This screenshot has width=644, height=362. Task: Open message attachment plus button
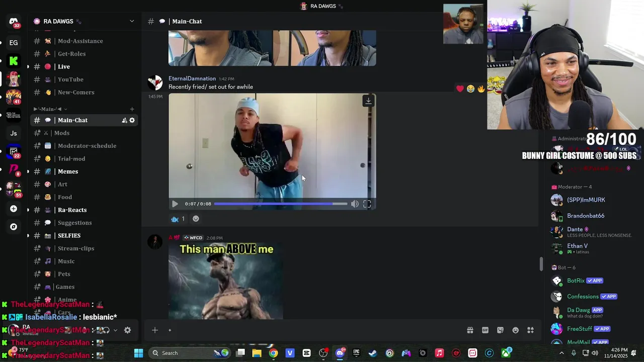click(155, 330)
